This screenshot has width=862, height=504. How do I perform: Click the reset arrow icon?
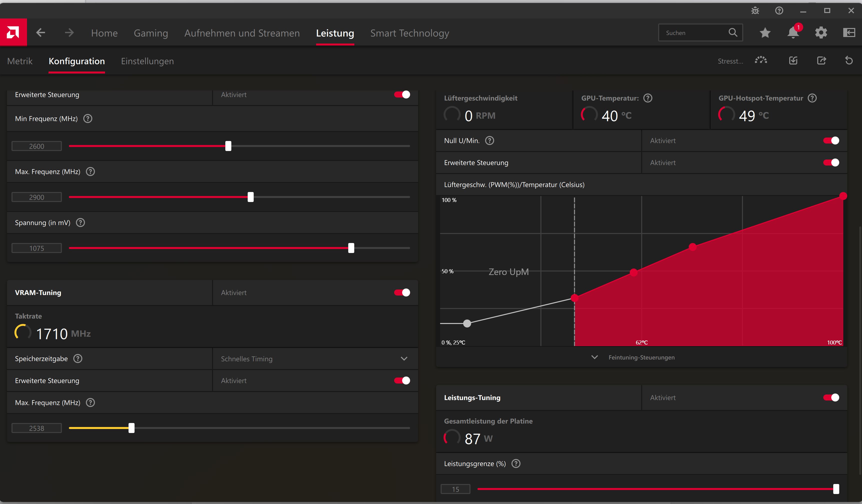(x=849, y=61)
